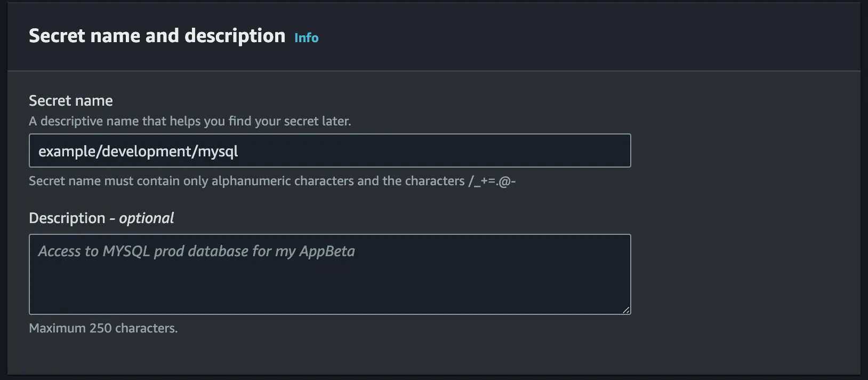The width and height of the screenshot is (868, 380).
Task: Click the descriptive name helper text
Action: click(x=190, y=121)
